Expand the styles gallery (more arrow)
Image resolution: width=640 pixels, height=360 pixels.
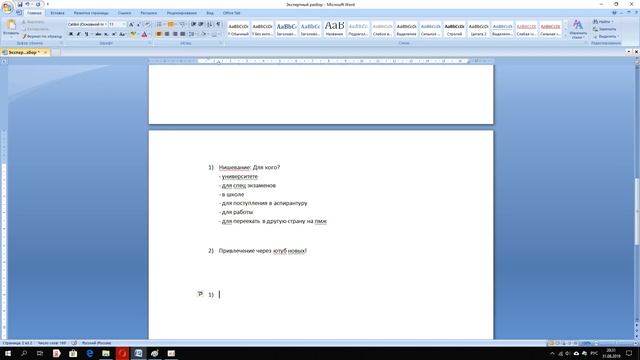[x=565, y=36]
